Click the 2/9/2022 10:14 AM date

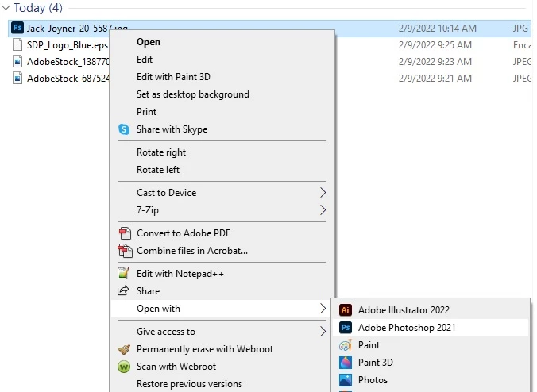coord(438,28)
